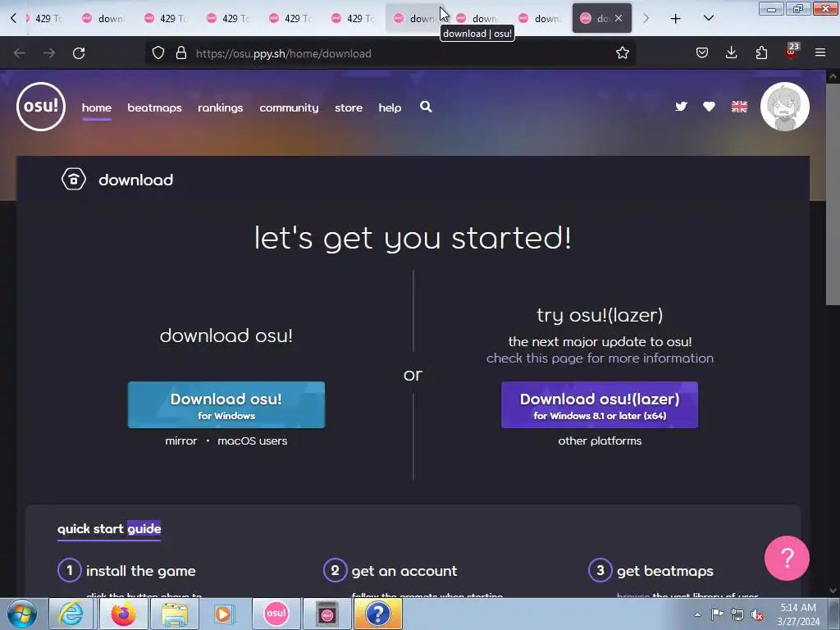This screenshot has width=840, height=630.
Task: Open a new browser tab
Action: [x=676, y=19]
